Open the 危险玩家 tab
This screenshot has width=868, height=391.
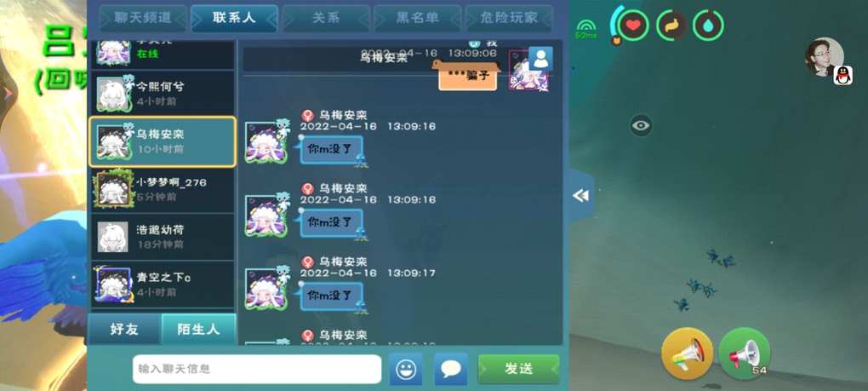[x=509, y=18]
